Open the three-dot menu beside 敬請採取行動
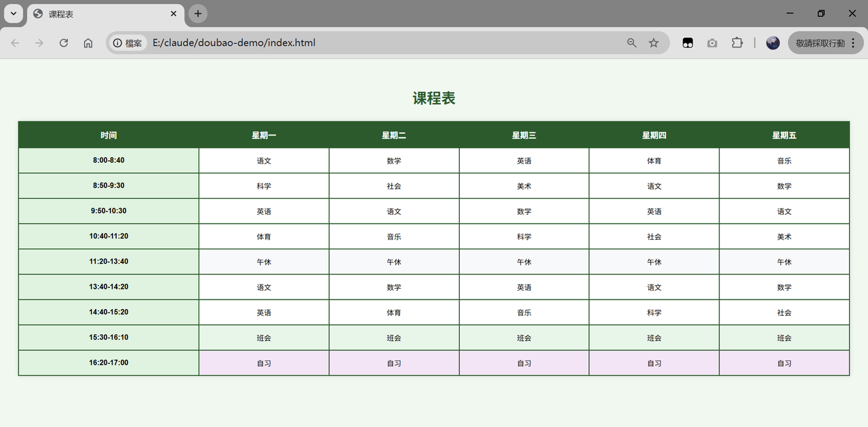The height and width of the screenshot is (427, 868). pos(853,43)
